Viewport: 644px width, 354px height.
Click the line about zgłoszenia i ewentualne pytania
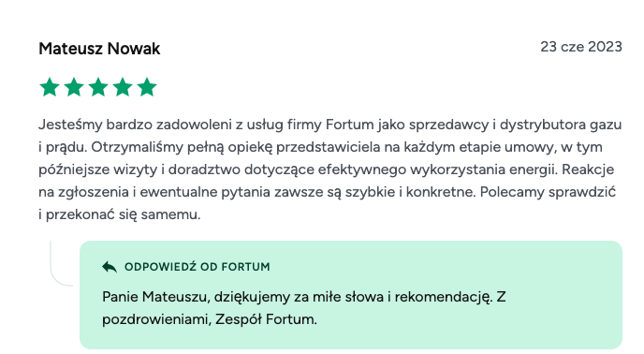(327, 192)
